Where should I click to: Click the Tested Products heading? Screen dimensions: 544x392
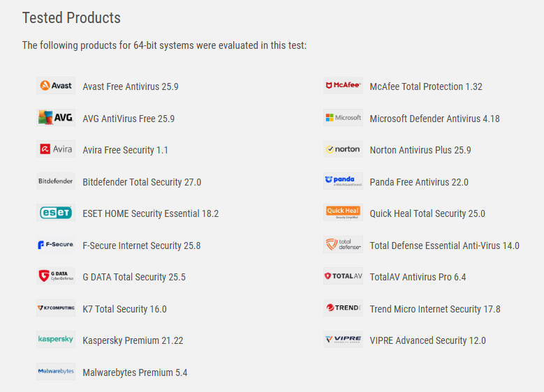coord(71,17)
